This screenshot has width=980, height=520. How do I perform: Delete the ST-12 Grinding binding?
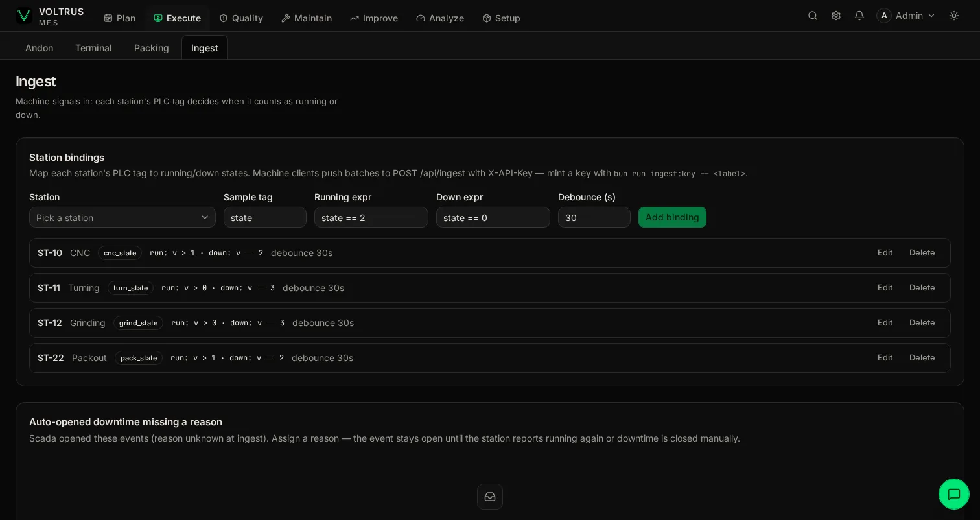[922, 323]
